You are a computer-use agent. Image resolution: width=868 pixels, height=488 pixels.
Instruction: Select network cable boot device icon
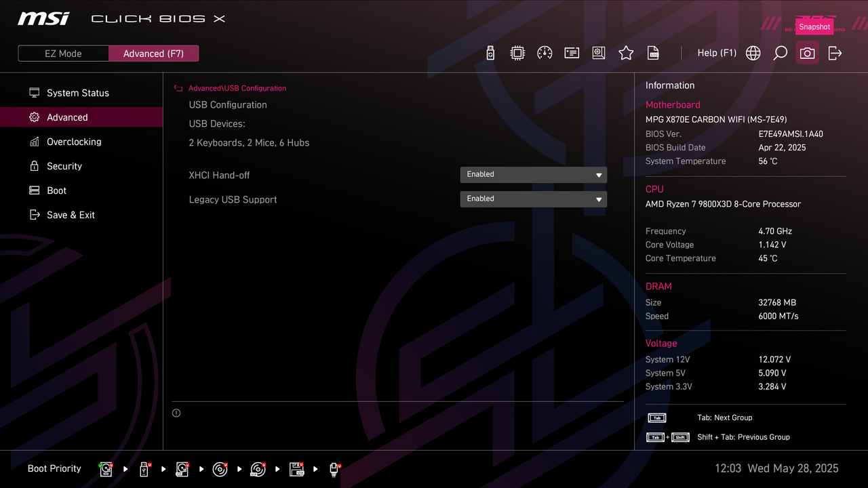click(334, 468)
